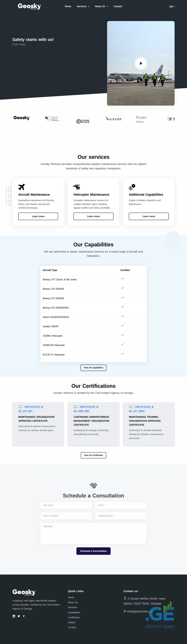The image size is (187, 644).
Task: Click the Helicopter Maintenance helicopter icon
Action: tap(77, 187)
